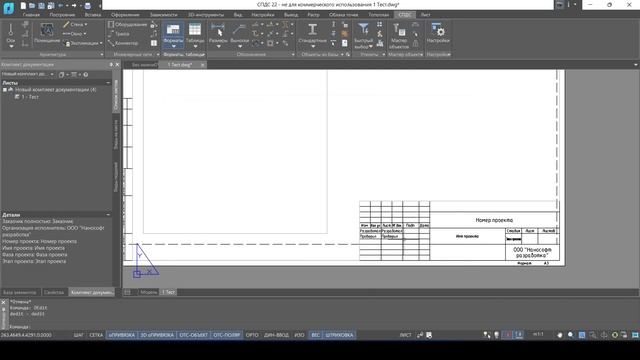Viewport: 640px width, 360px height.
Task: Open the Новый комплект документации combo box
Action: [x=28, y=74]
